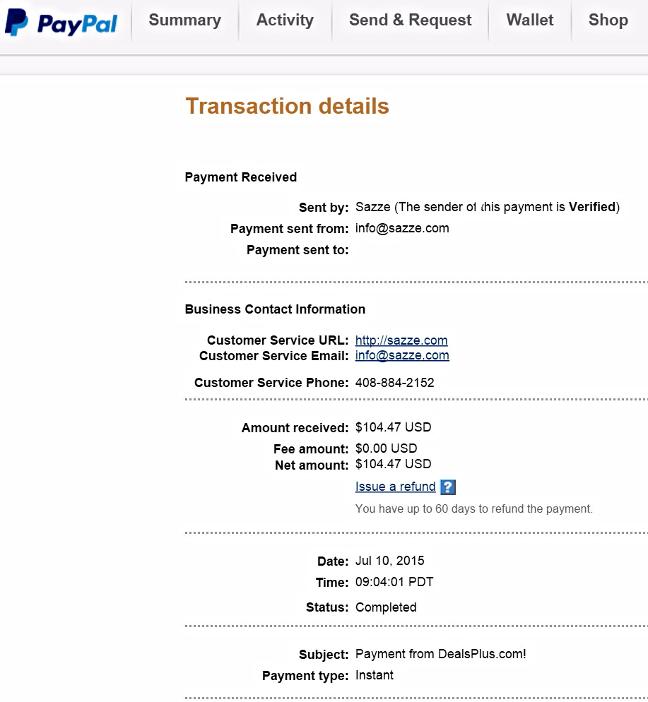Click the sender email info@sazze.com text
The image size is (648, 702).
coord(402,228)
